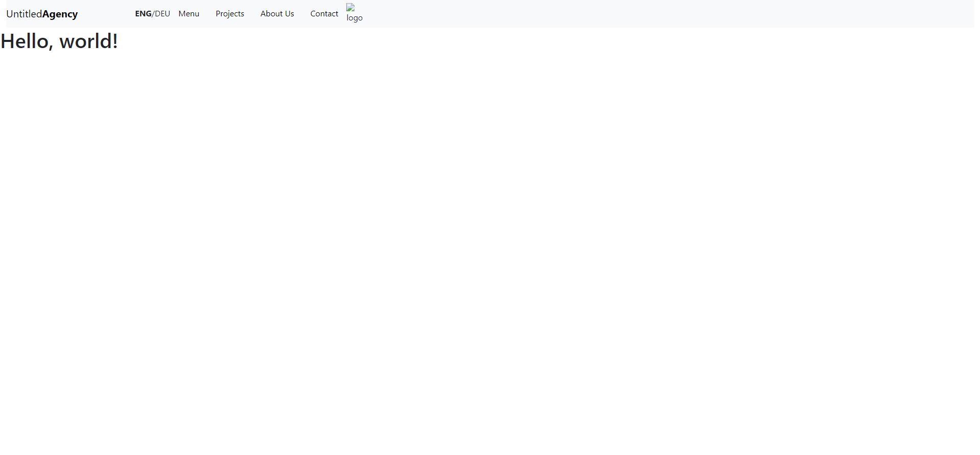Navigate to the Contact page

tap(324, 14)
